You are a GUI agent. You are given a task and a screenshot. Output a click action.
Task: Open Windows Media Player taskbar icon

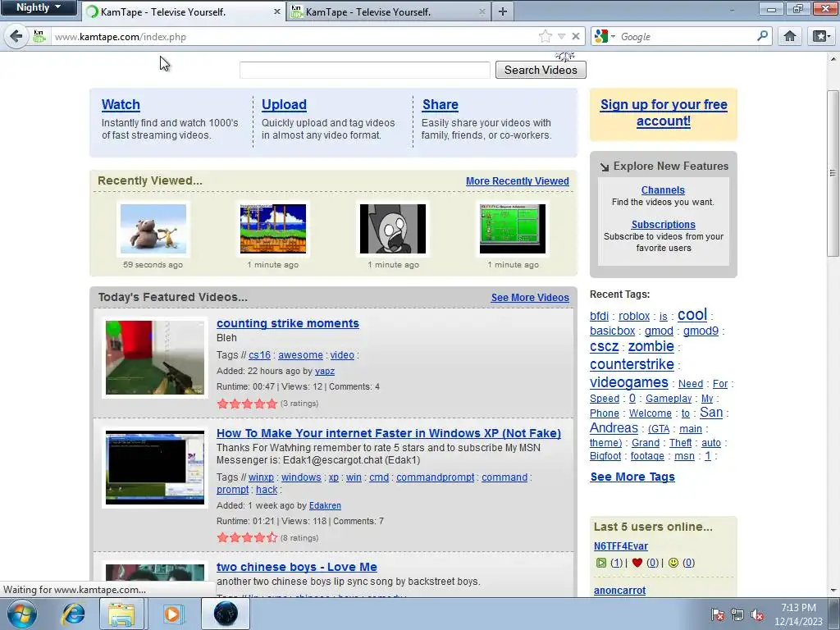(172, 614)
